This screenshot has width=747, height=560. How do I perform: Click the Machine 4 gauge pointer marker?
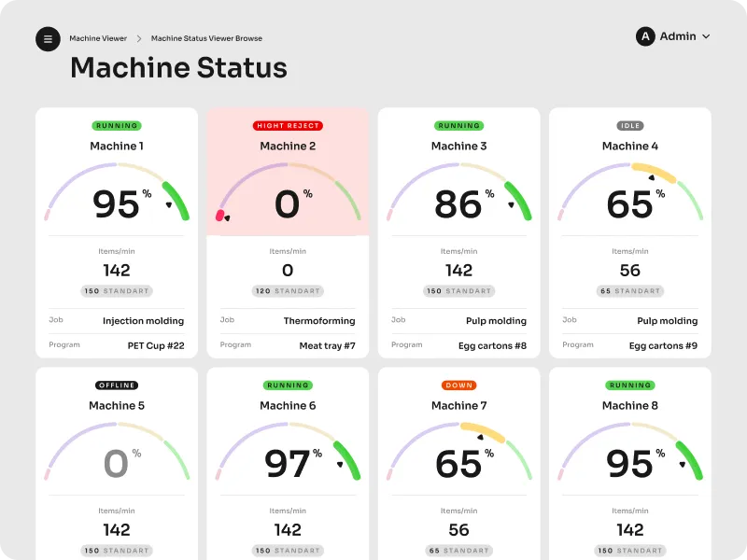651,177
